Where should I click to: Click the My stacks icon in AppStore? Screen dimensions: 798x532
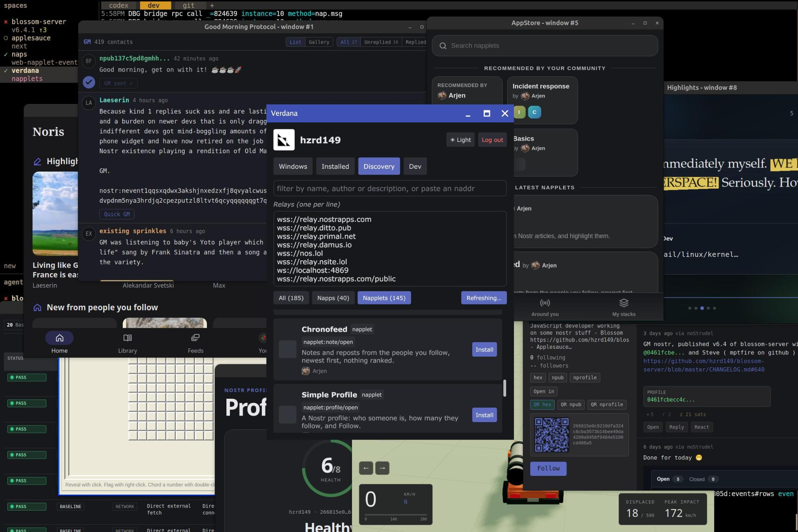coord(624,303)
